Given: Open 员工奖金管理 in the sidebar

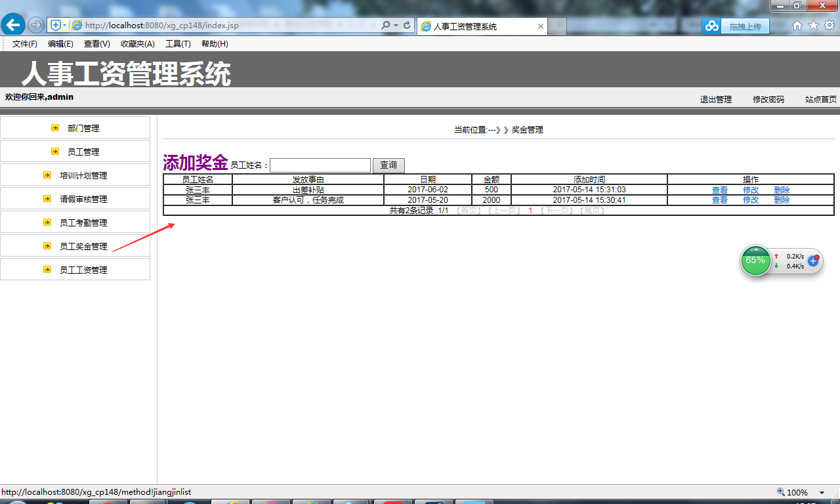Looking at the screenshot, I should [x=83, y=247].
